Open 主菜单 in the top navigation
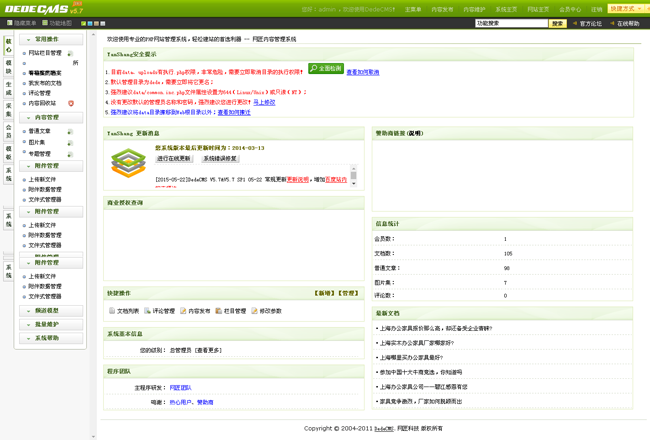650x440 pixels. [413, 9]
